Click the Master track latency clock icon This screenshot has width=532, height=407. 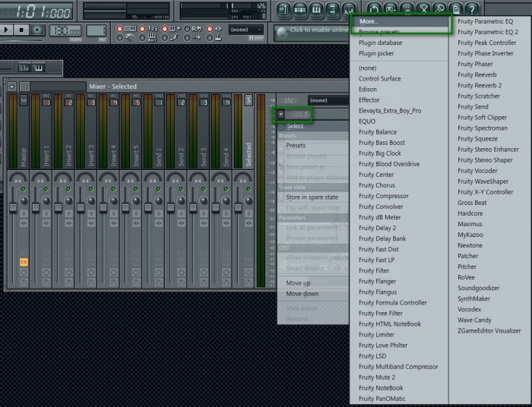pos(24,272)
